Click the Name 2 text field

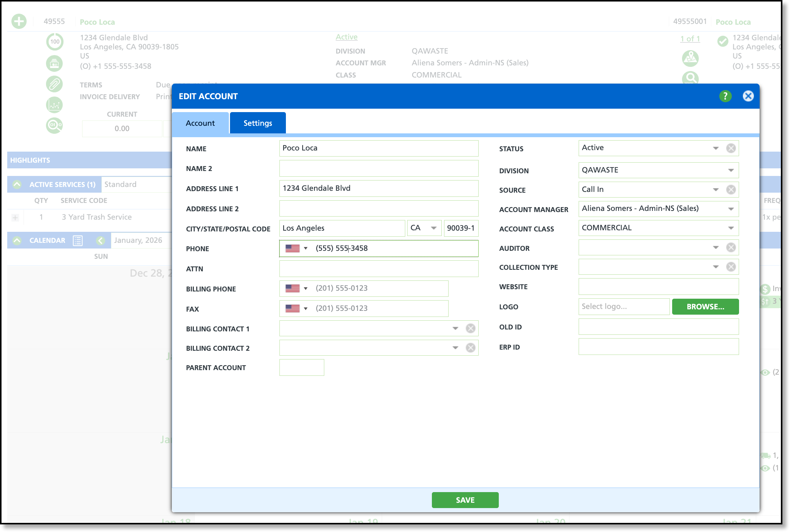(379, 168)
